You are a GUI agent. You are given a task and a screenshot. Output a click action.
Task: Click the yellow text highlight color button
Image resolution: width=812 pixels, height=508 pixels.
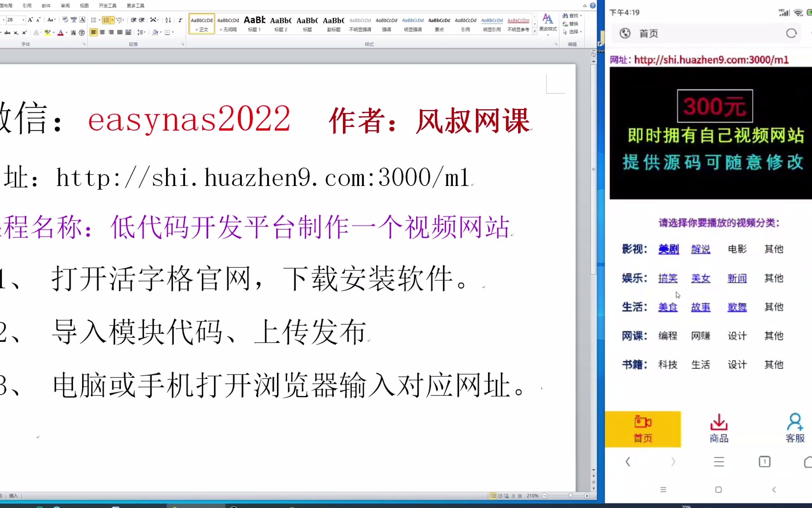click(x=48, y=32)
